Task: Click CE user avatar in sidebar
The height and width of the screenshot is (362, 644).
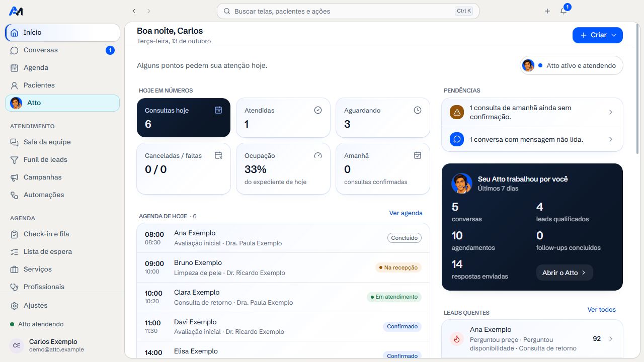Action: (17, 345)
